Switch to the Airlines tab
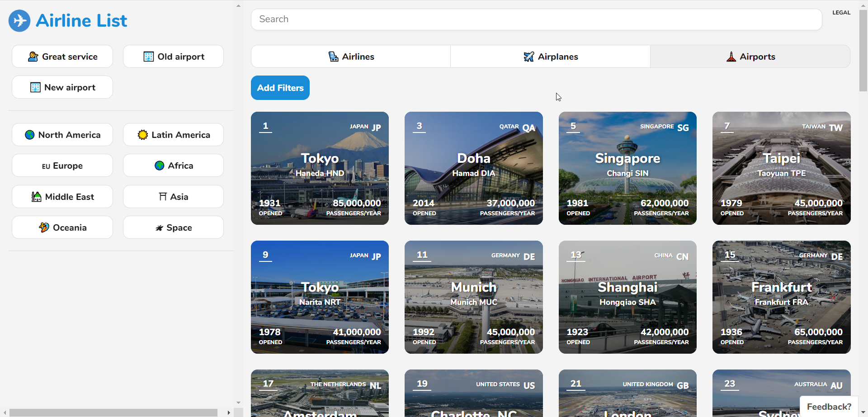This screenshot has height=417, width=868. (x=351, y=57)
